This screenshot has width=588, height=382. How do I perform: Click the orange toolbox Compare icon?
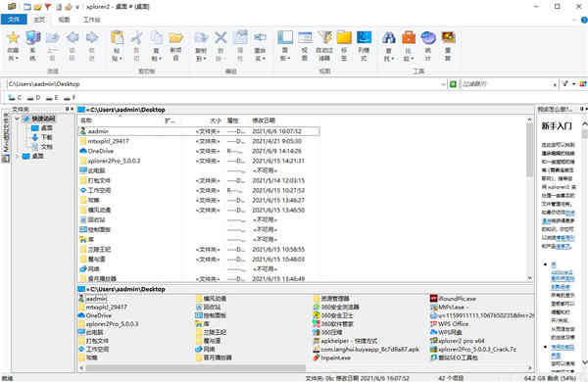(x=409, y=37)
